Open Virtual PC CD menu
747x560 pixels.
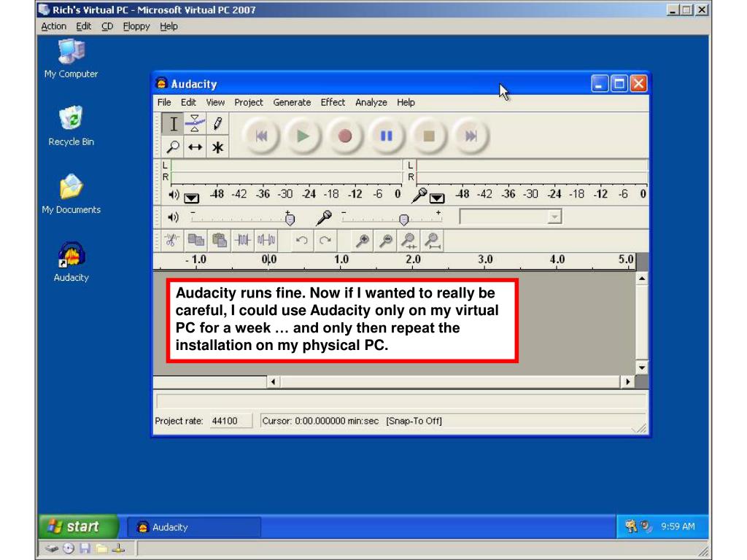pos(107,26)
